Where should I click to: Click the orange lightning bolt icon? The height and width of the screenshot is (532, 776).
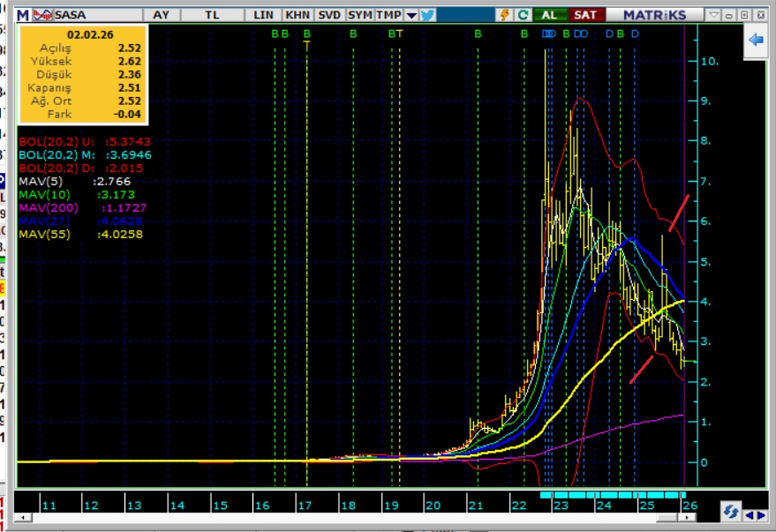(x=505, y=15)
